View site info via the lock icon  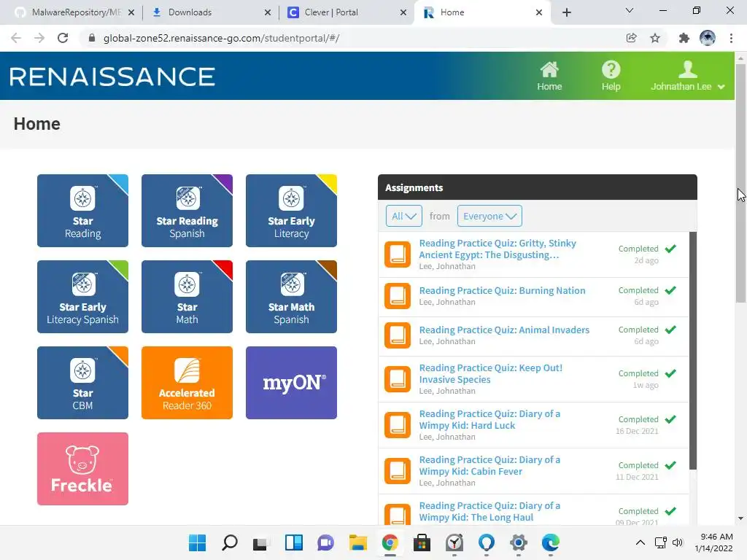(x=92, y=38)
